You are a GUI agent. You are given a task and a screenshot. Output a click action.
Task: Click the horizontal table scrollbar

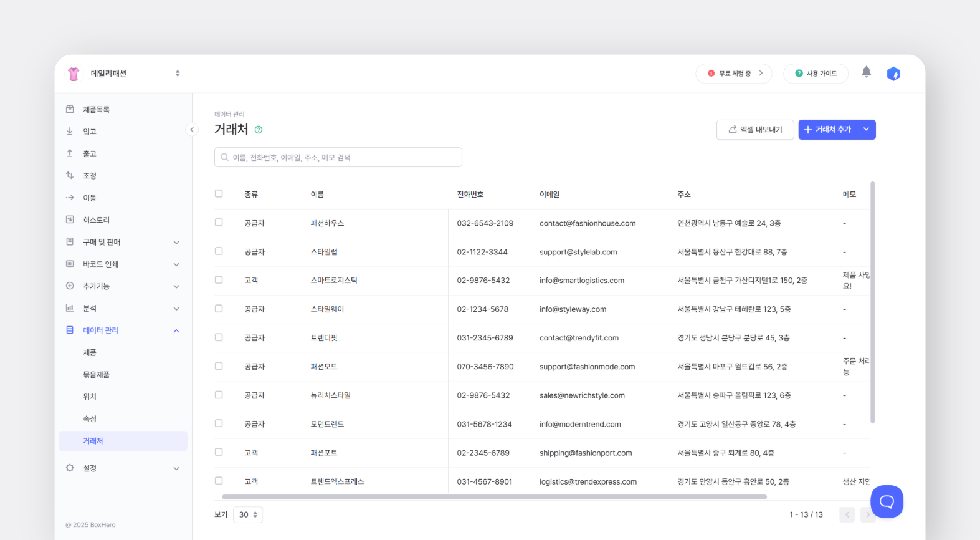(x=494, y=497)
